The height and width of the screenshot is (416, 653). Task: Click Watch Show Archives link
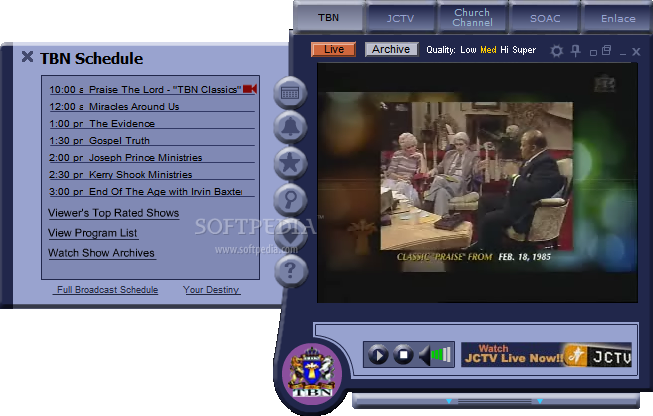[x=101, y=253]
